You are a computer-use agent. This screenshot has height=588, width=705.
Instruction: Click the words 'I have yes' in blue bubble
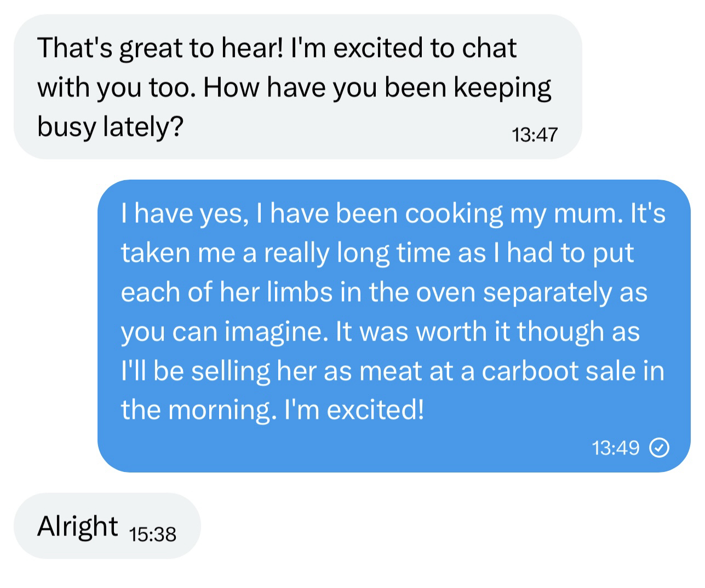click(x=181, y=213)
